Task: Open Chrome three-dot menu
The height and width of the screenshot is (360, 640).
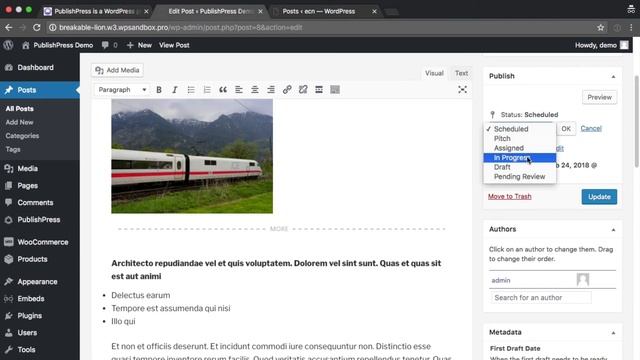Action: click(631, 28)
